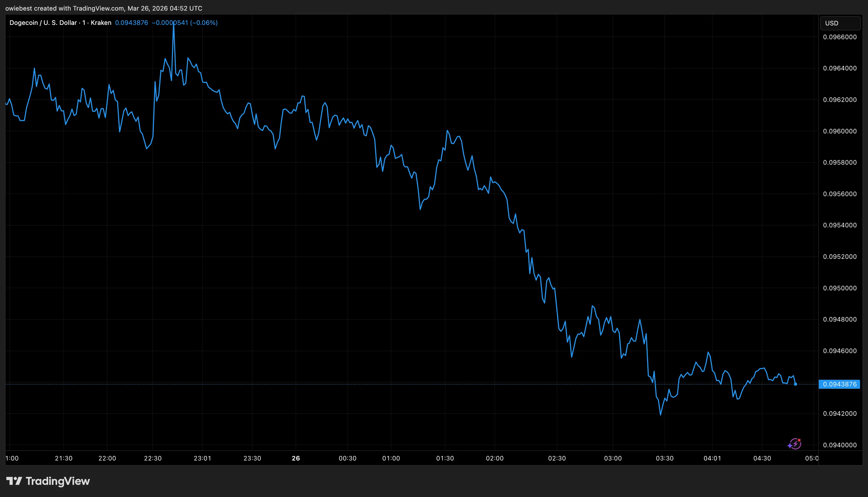Click the 03:00 time axis label
This screenshot has width=868, height=497.
pyautogui.click(x=613, y=458)
